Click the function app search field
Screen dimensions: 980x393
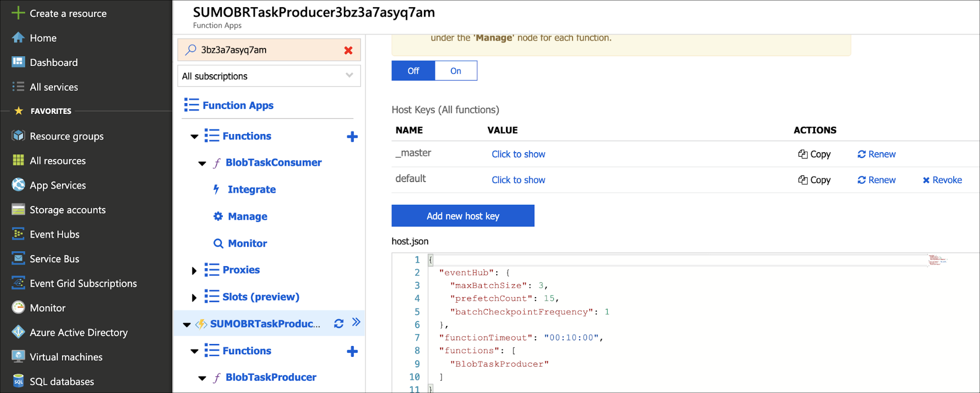[268, 50]
